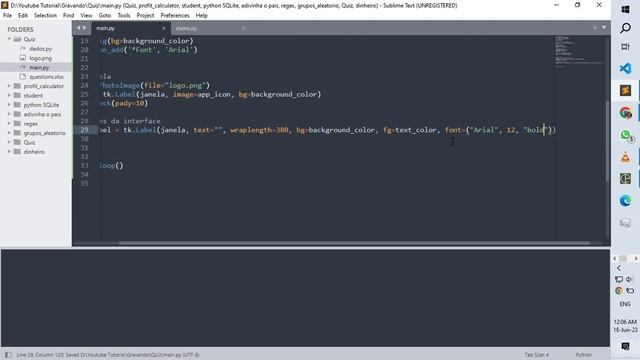The height and width of the screenshot is (360, 640).
Task: Click line number 33 in the gutter
Action: point(84,165)
